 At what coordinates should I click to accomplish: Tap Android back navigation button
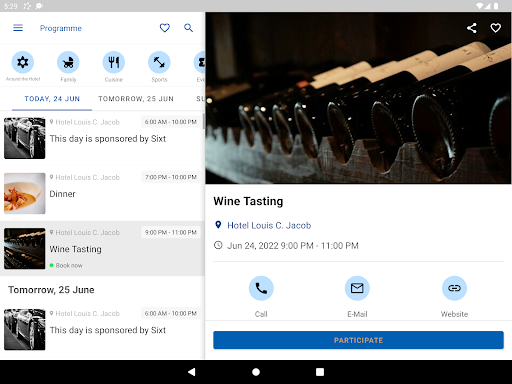point(192,372)
